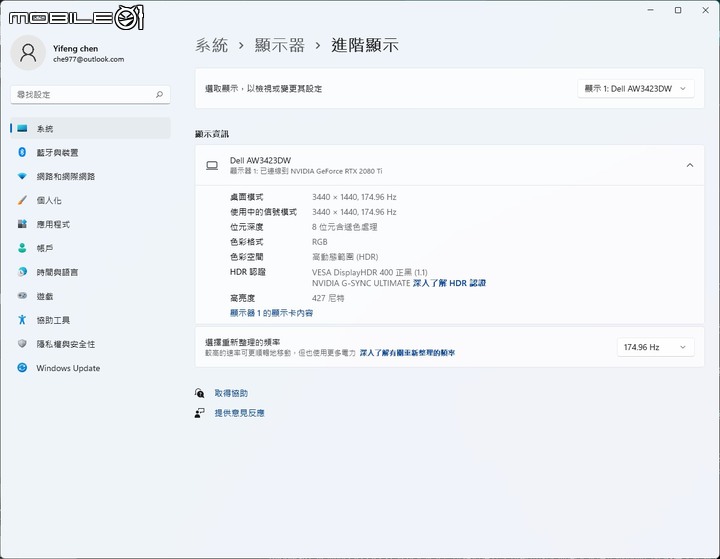Image resolution: width=720 pixels, height=559 pixels.
Task: Click the VESA DisplayHDR 400 certification text
Action: (x=370, y=272)
